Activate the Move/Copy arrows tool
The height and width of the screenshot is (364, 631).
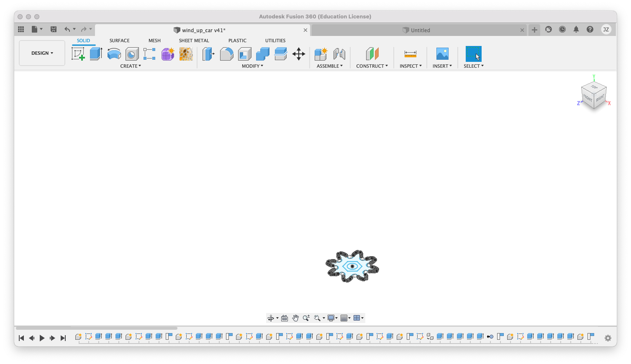[299, 54]
